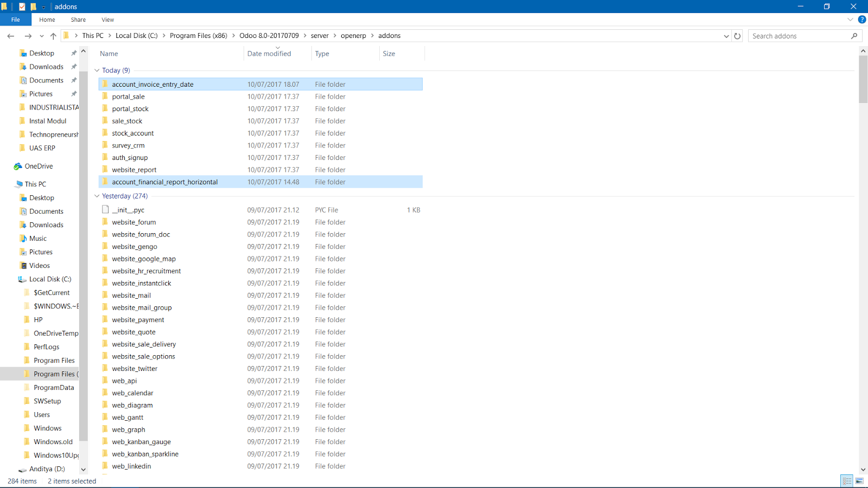Select the portal_stock folder icon
868x488 pixels.
point(105,108)
